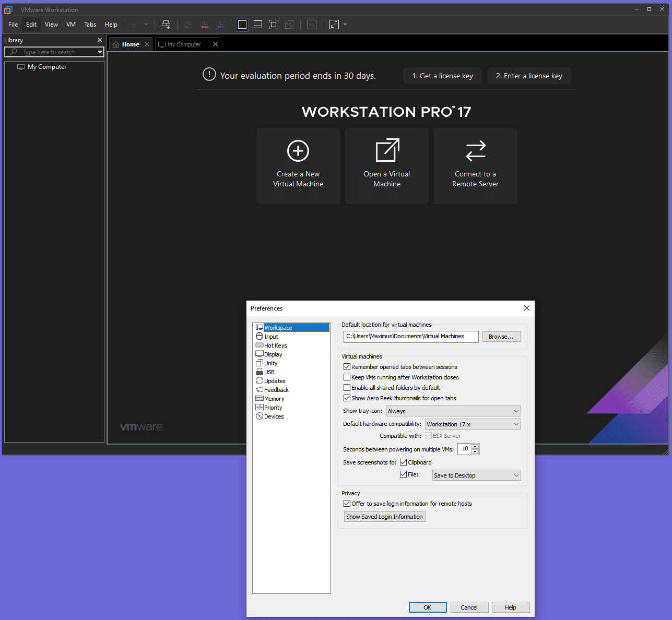672x620 pixels.
Task: Open the Default hardware compatibility dropdown
Action: 473,424
